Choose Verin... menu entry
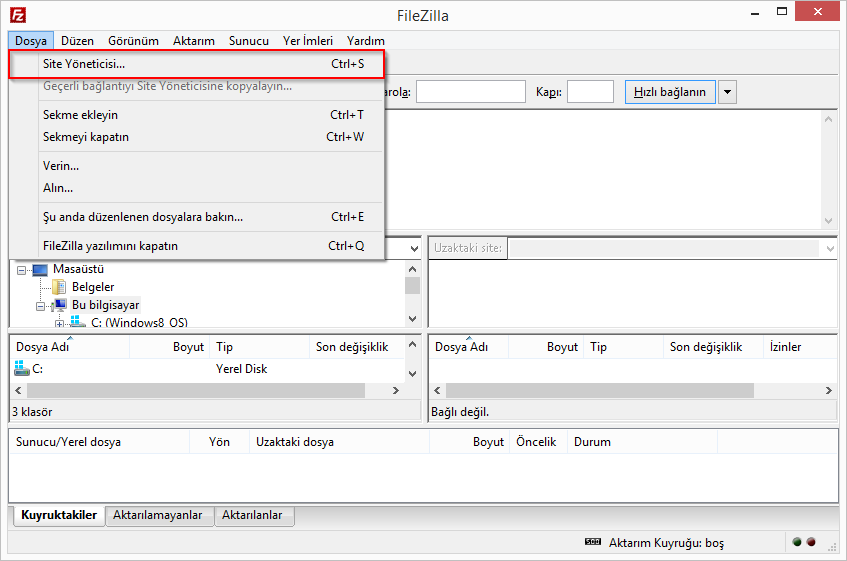This screenshot has width=847, height=561. (x=197, y=166)
